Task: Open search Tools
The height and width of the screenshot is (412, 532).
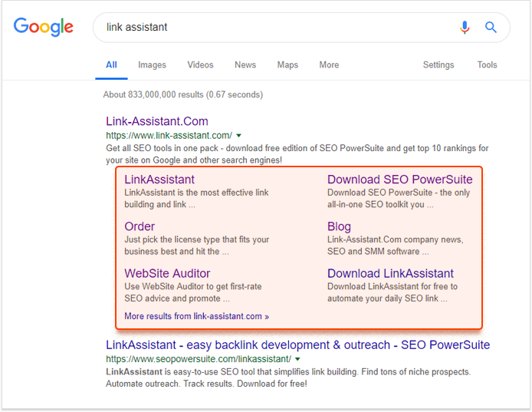Action: 487,65
